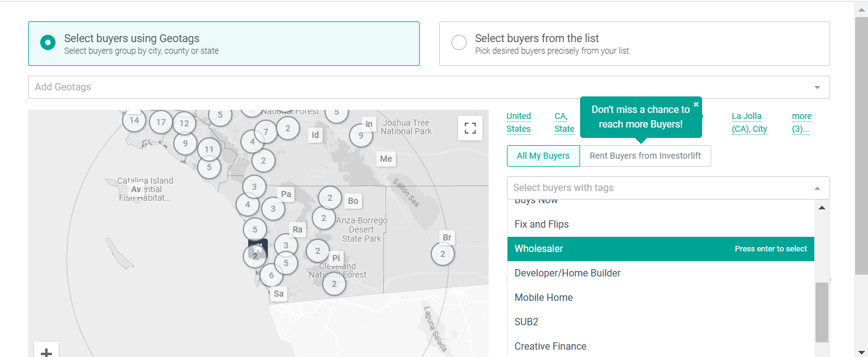Pick Developer/Home Builder tag option

tap(661, 273)
